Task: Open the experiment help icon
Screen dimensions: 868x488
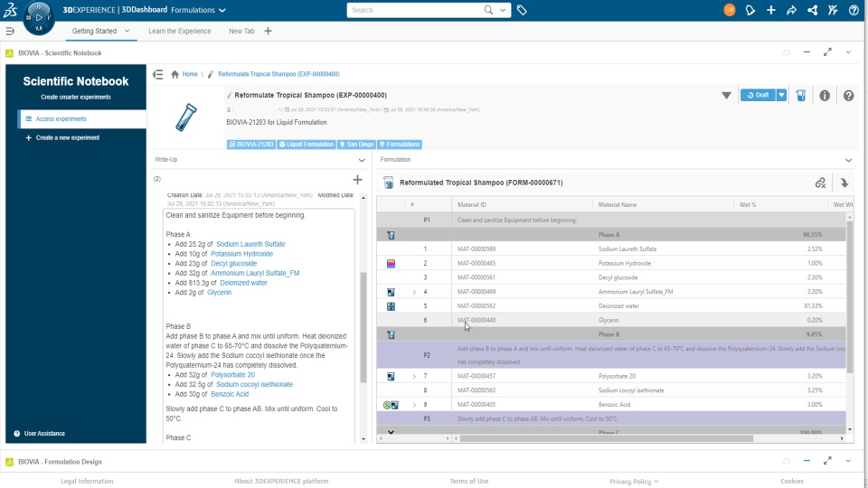Action: 849,96
